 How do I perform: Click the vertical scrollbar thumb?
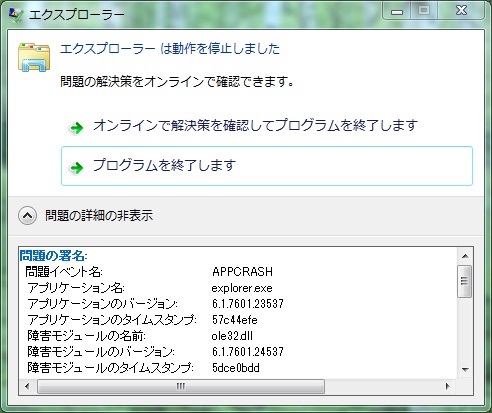(x=465, y=281)
